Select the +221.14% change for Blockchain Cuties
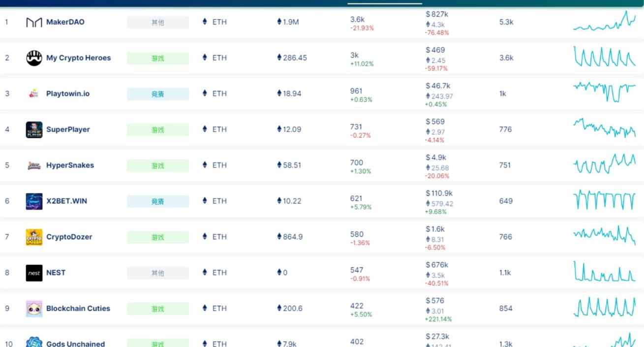This screenshot has height=347, width=644. point(438,319)
